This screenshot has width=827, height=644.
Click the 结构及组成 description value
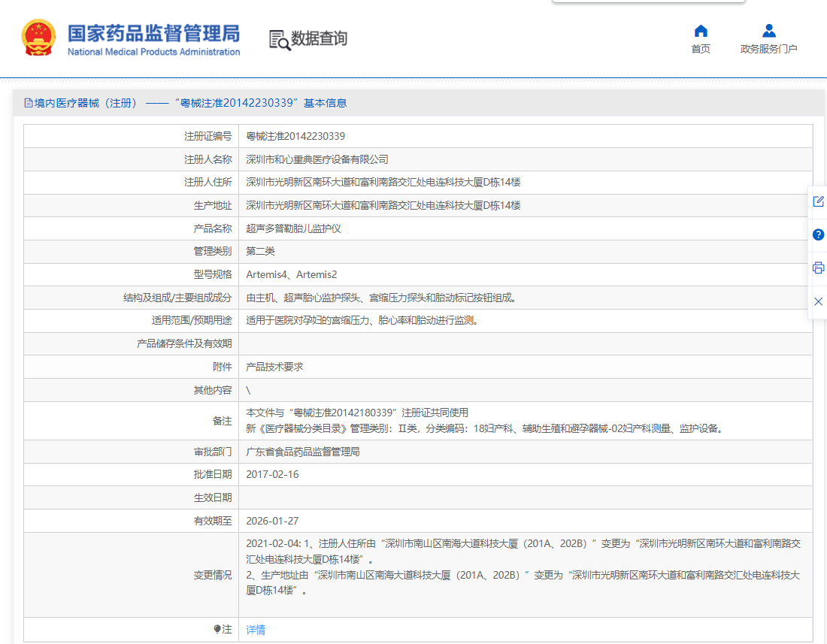pos(382,298)
